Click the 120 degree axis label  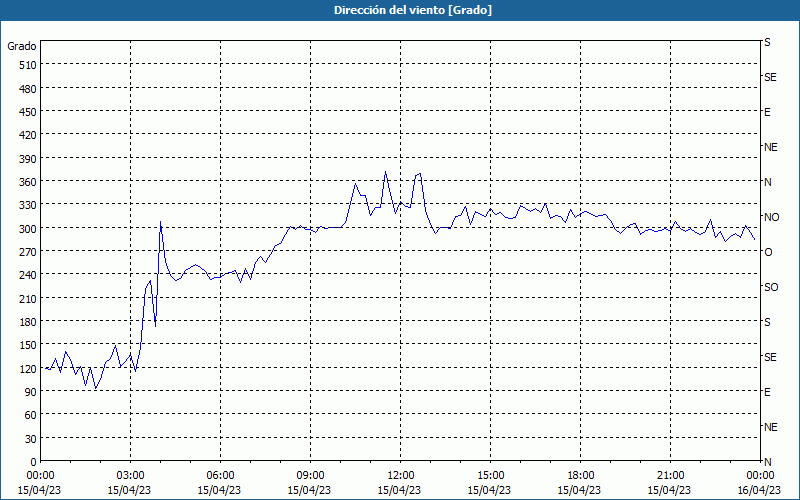[x=28, y=369]
